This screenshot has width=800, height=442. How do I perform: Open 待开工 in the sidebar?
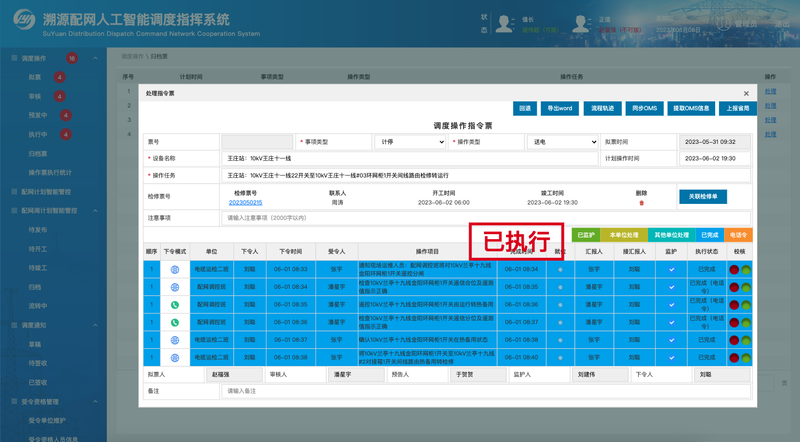point(38,249)
